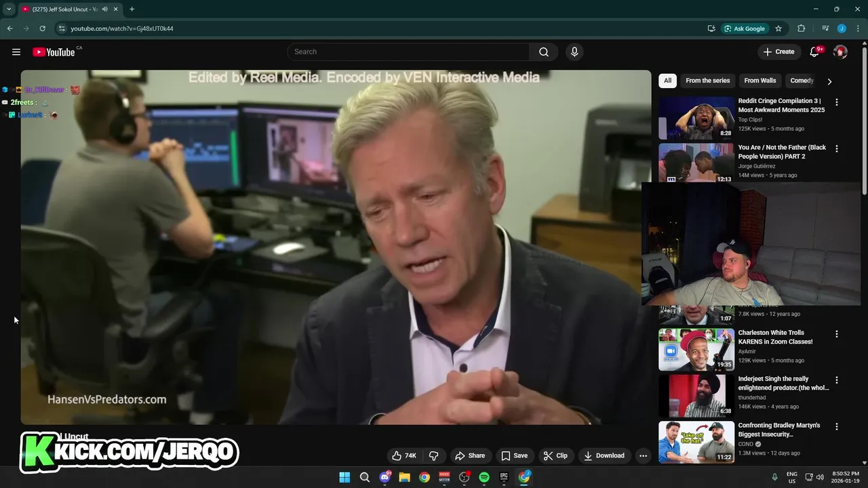
Task: Click the Top Clips! channel name
Action: click(750, 120)
